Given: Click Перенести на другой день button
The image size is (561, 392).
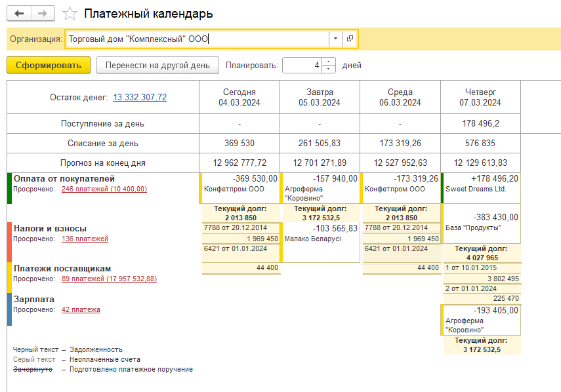Looking at the screenshot, I should coord(157,65).
